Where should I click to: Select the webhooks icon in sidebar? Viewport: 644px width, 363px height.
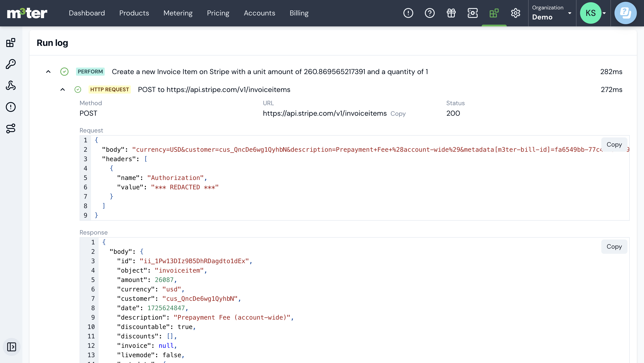coord(11,85)
